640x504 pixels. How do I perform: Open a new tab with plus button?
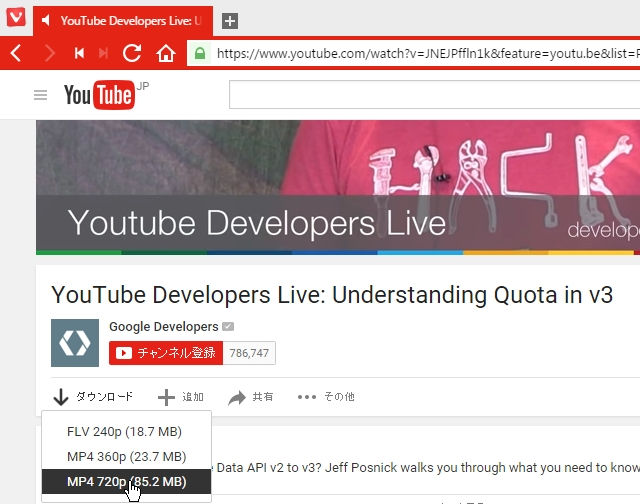[x=230, y=21]
